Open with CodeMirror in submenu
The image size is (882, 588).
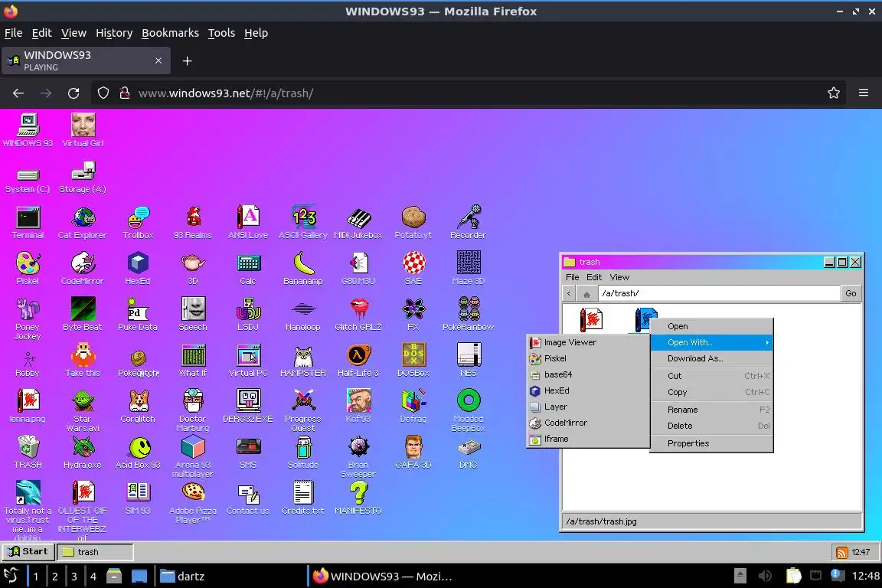click(588, 423)
